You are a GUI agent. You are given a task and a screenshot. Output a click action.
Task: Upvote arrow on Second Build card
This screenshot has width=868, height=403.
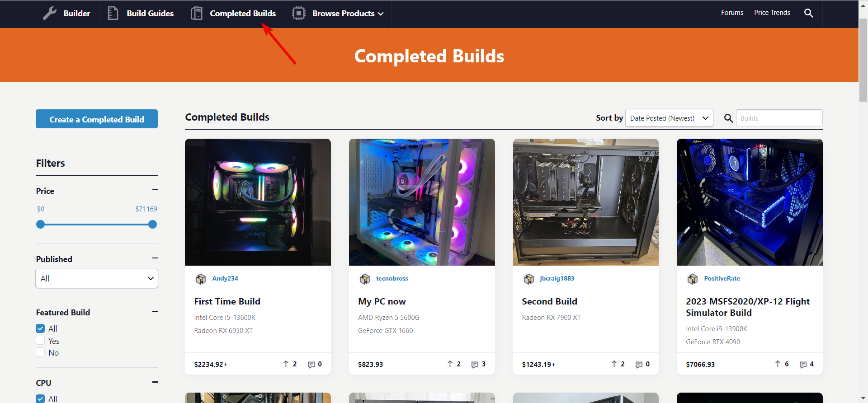point(614,364)
